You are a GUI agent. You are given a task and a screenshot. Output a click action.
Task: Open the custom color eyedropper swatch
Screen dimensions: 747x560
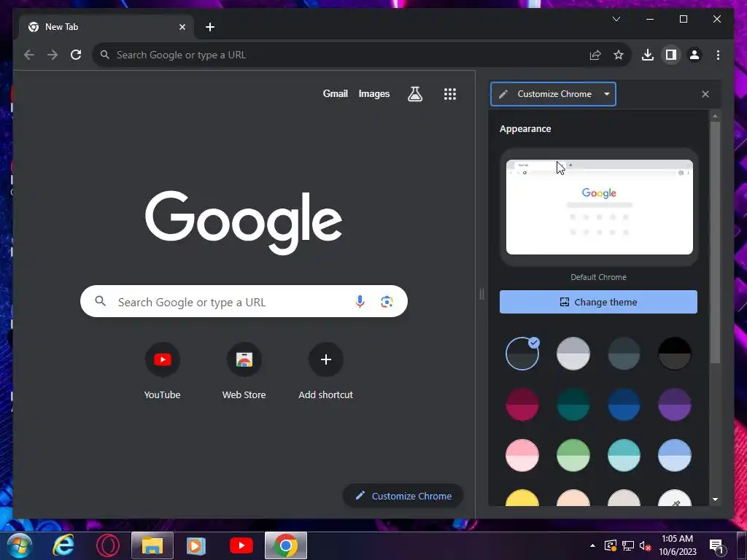tap(675, 498)
